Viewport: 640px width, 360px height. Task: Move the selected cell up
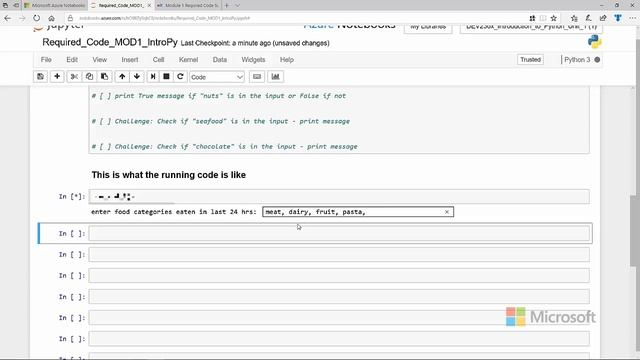122,77
